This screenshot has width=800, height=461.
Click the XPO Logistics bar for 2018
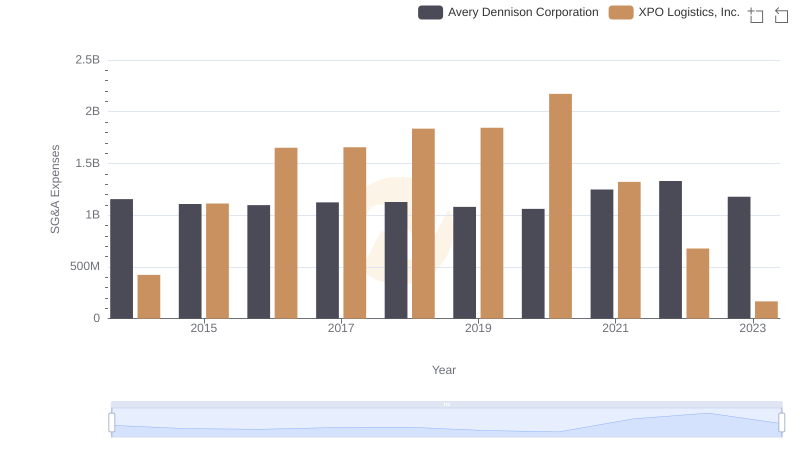click(423, 223)
